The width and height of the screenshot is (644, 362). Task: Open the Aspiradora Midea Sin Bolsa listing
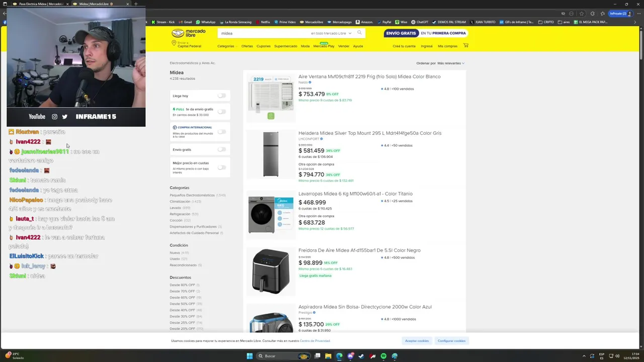coord(365,307)
